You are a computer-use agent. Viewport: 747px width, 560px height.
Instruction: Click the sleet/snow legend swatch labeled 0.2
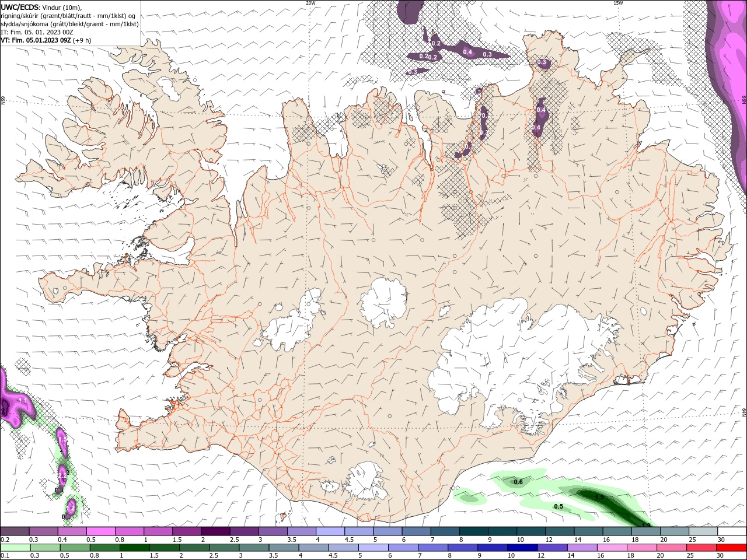click(x=15, y=531)
